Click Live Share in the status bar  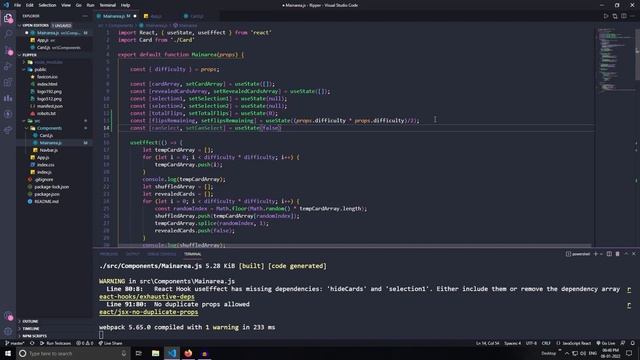click(110, 343)
